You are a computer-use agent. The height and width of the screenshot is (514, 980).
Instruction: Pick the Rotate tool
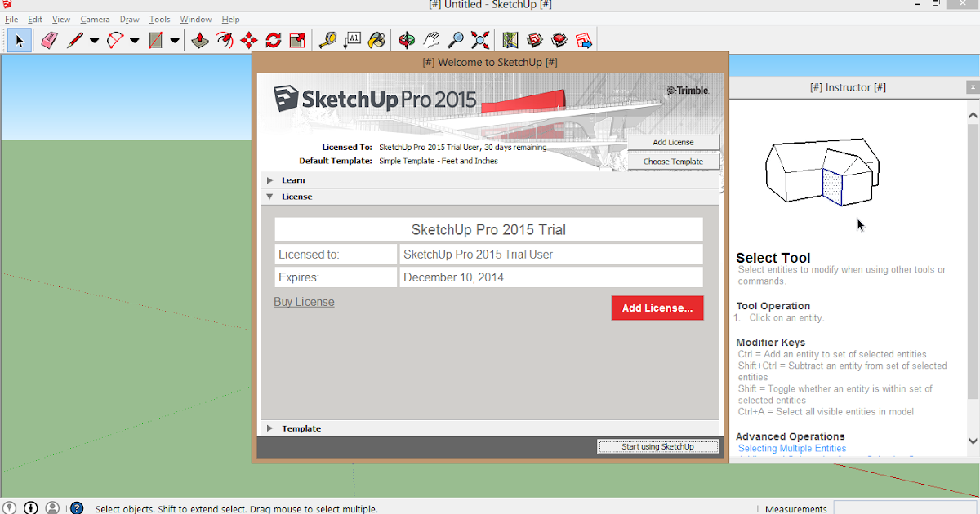click(x=274, y=39)
